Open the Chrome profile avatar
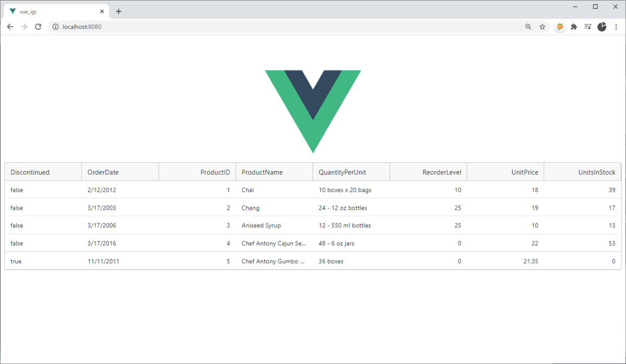Viewport: 626px width, 364px height. pos(602,27)
